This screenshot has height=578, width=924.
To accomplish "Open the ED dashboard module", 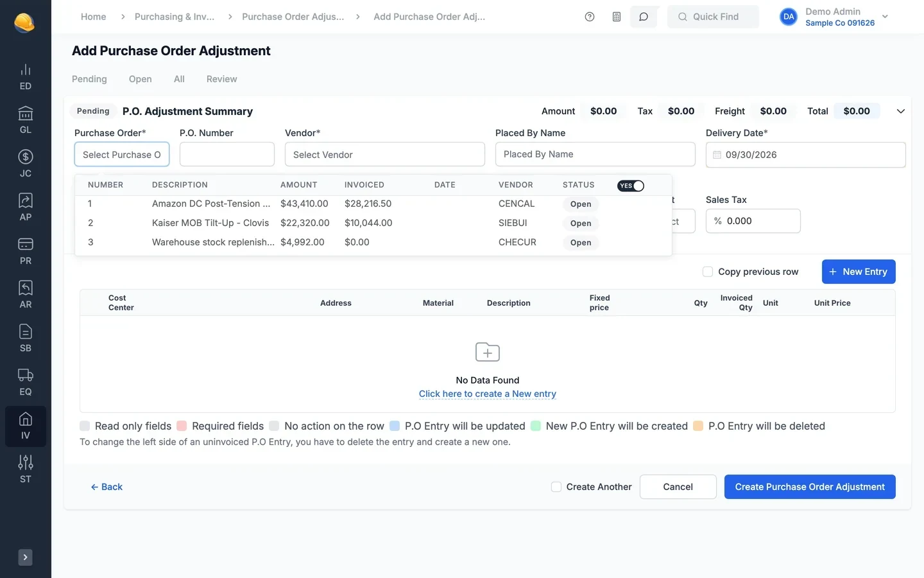I will pos(26,77).
